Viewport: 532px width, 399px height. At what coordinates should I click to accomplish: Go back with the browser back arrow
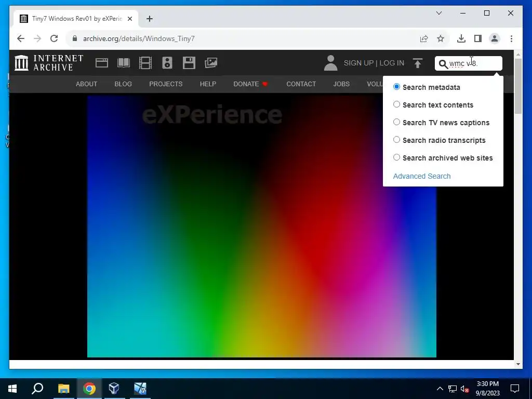[x=21, y=38]
